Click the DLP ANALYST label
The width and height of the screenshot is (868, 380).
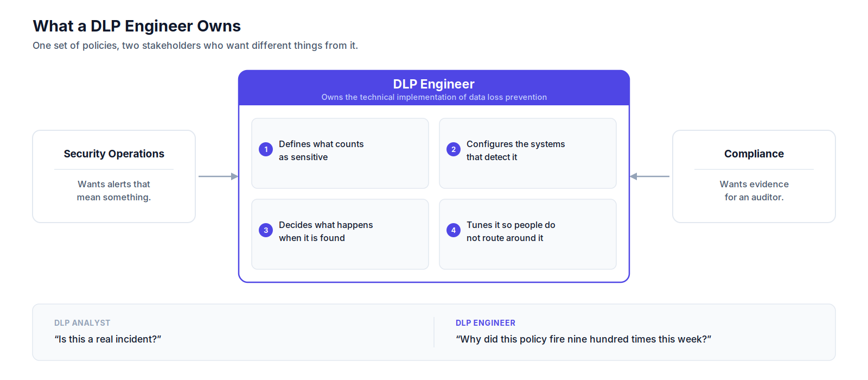coord(82,323)
